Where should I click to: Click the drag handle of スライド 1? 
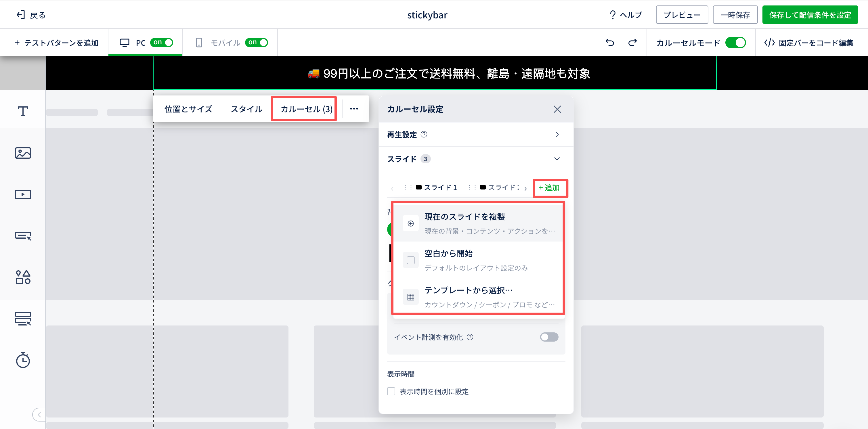tap(408, 187)
